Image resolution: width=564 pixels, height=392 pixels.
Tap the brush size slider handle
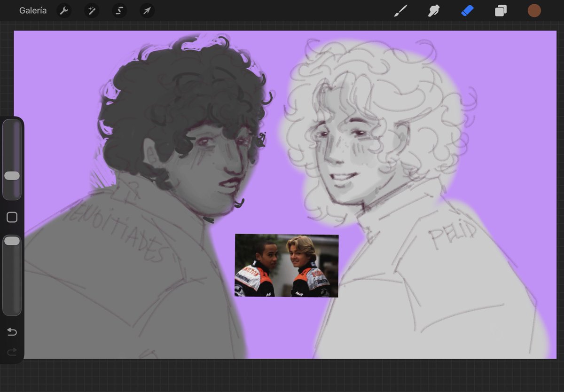pos(12,176)
